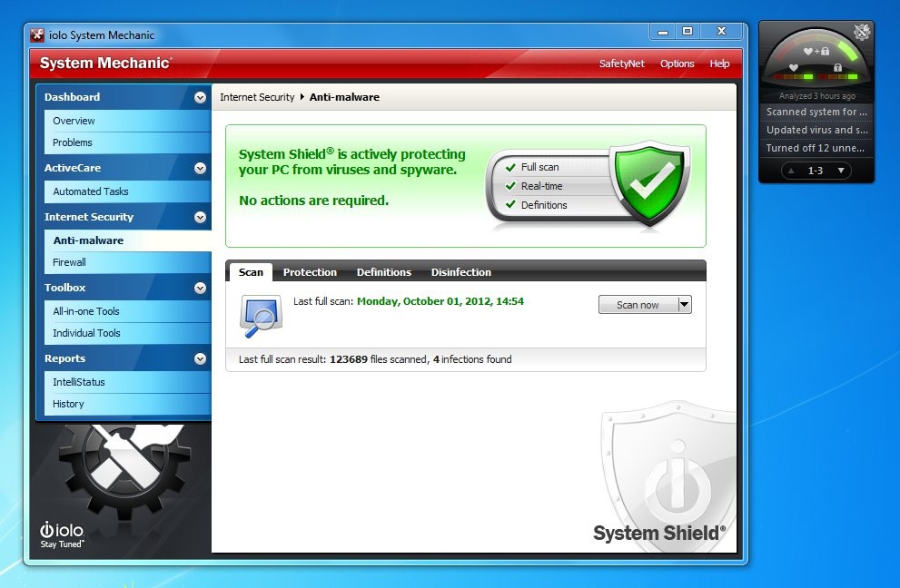
Task: Click the Internet Security breadcrumb link
Action: 257,97
